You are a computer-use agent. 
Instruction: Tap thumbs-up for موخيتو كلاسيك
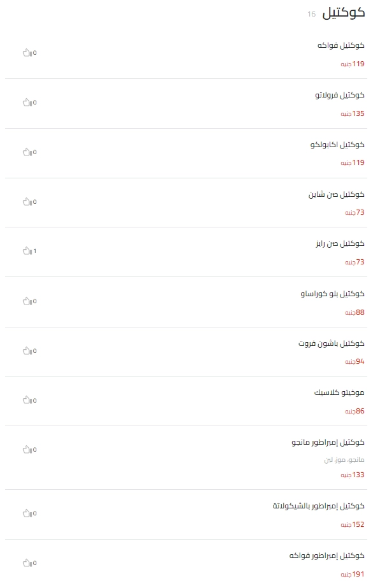(x=27, y=400)
